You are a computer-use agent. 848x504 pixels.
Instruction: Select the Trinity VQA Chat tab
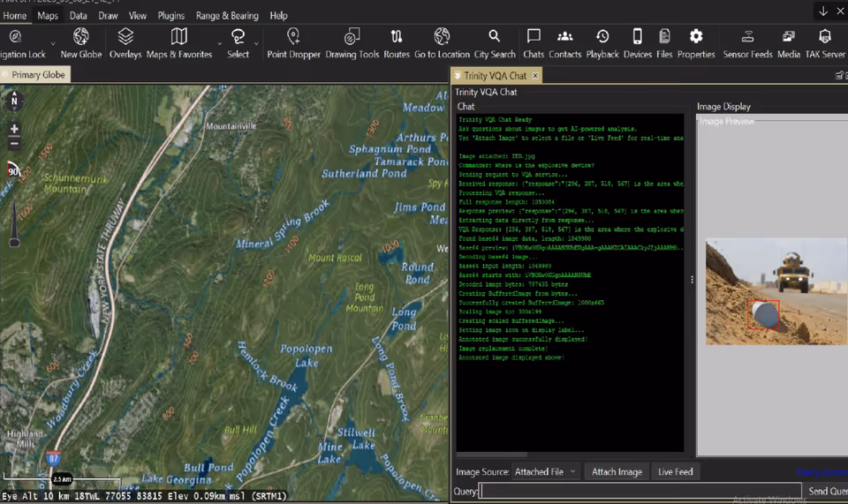pyautogui.click(x=495, y=76)
